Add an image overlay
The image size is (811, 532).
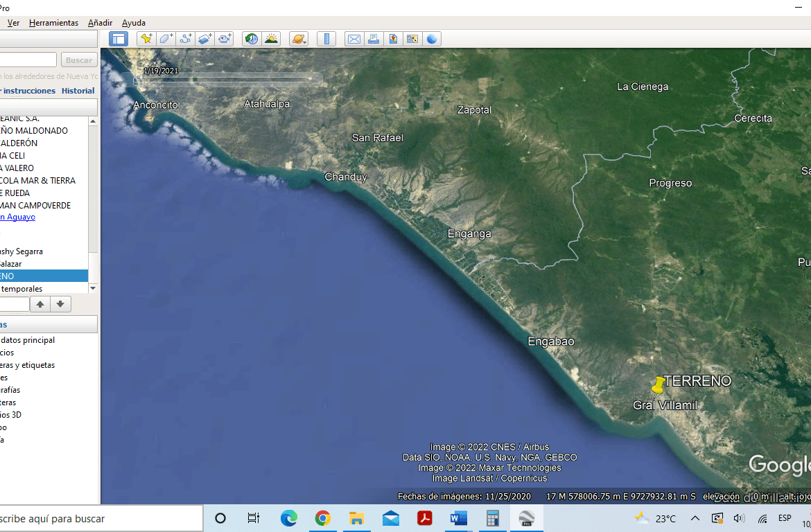coord(204,39)
